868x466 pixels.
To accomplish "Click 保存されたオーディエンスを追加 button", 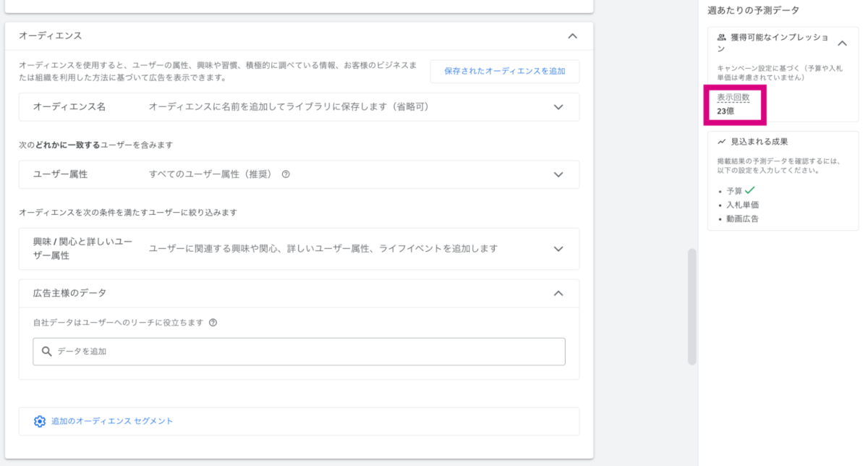I will (x=504, y=72).
